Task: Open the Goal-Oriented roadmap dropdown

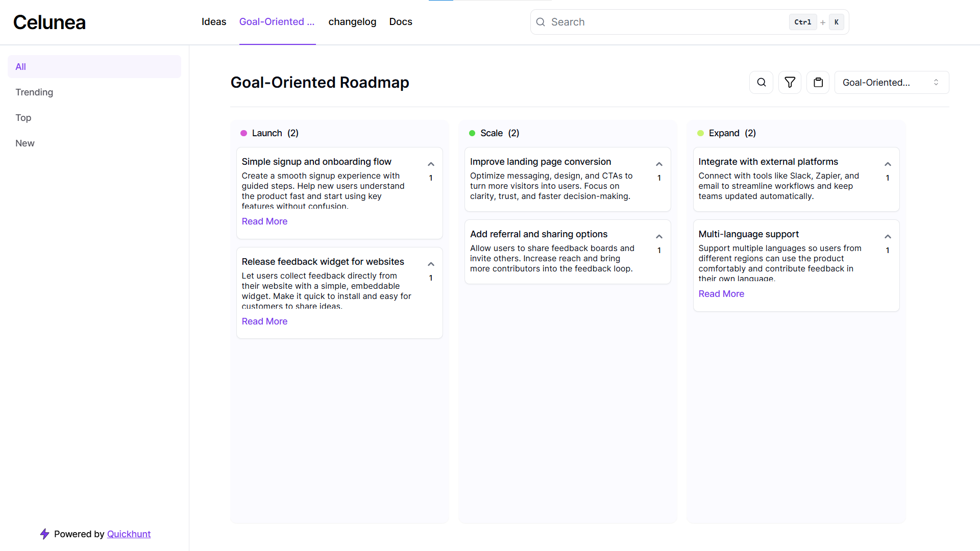Action: click(891, 82)
